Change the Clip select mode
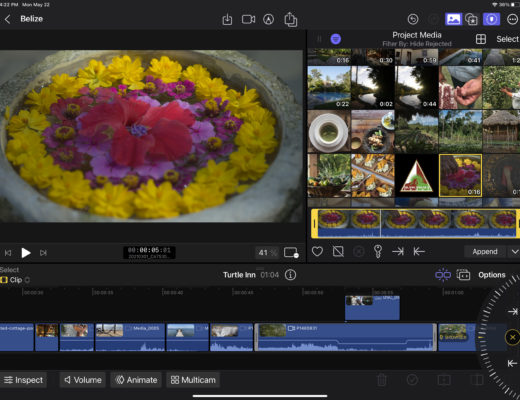 click(15, 280)
